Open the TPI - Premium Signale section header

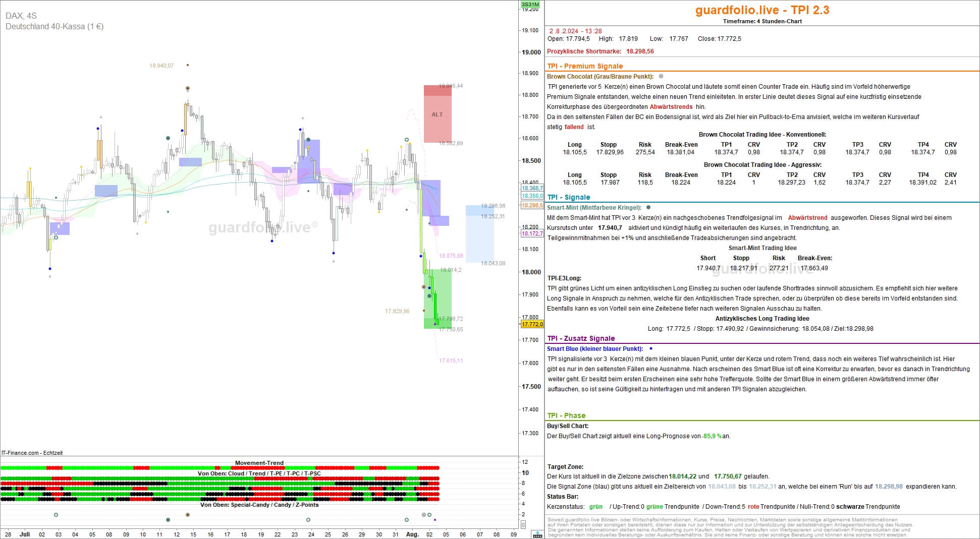[x=585, y=66]
